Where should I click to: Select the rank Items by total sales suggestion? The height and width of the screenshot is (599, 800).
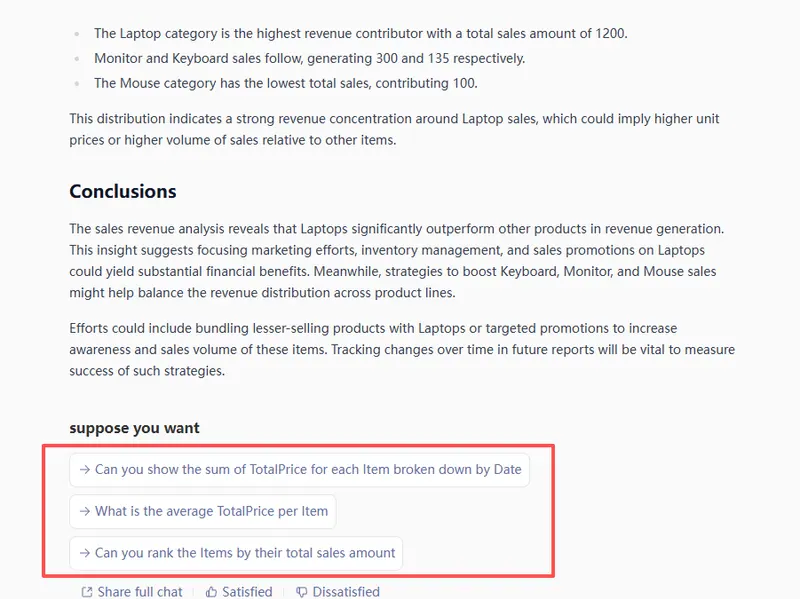coord(236,553)
